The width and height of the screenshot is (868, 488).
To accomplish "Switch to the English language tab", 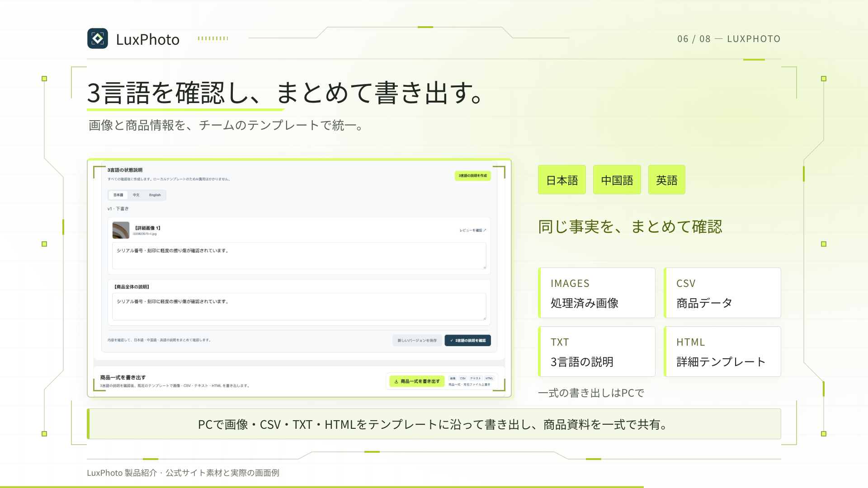I will click(x=155, y=195).
